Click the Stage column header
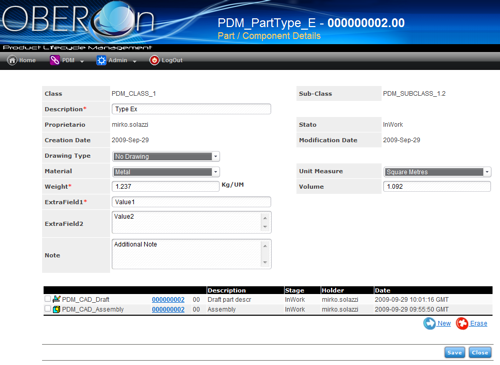This screenshot has height=365, width=500. (x=295, y=290)
